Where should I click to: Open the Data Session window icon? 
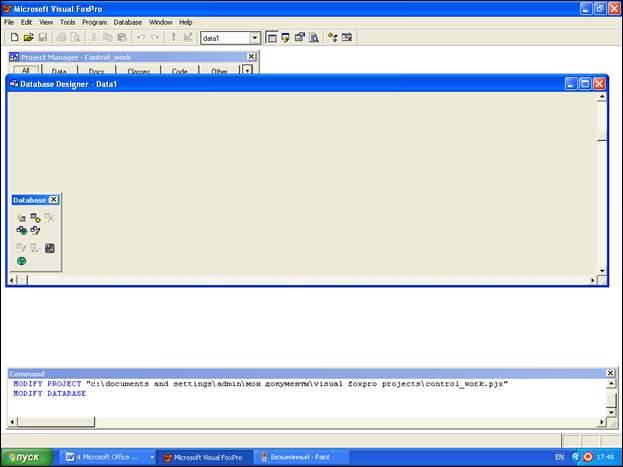285,38
